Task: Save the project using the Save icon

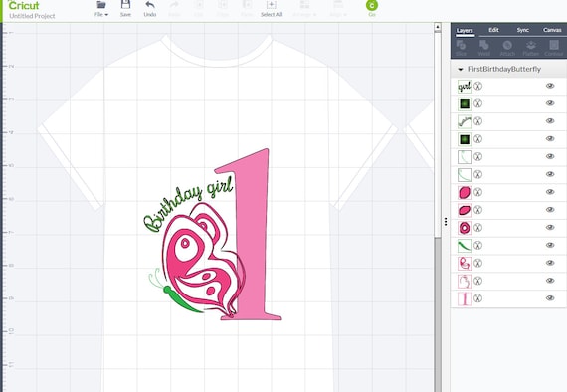Action: point(125,8)
